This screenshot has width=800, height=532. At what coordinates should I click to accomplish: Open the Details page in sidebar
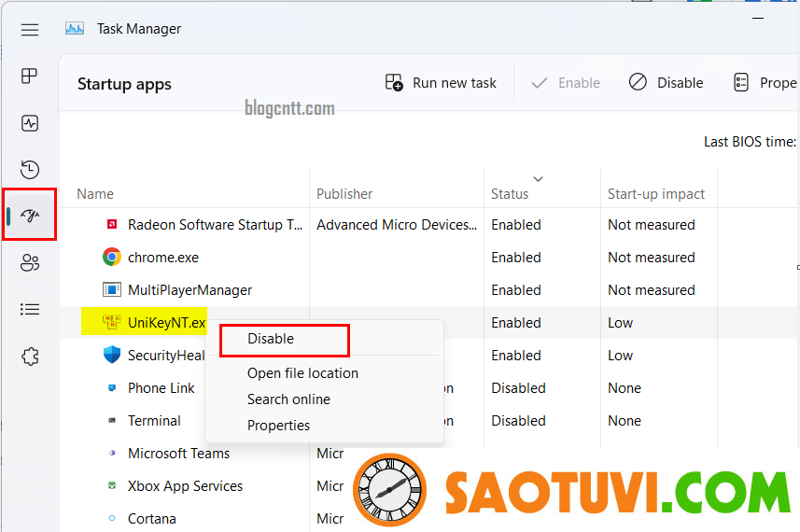coord(30,309)
